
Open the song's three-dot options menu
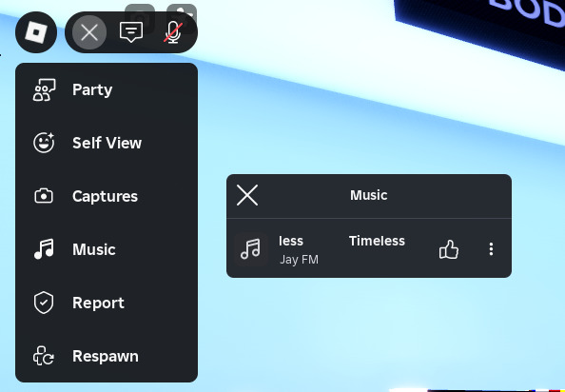[x=491, y=249]
